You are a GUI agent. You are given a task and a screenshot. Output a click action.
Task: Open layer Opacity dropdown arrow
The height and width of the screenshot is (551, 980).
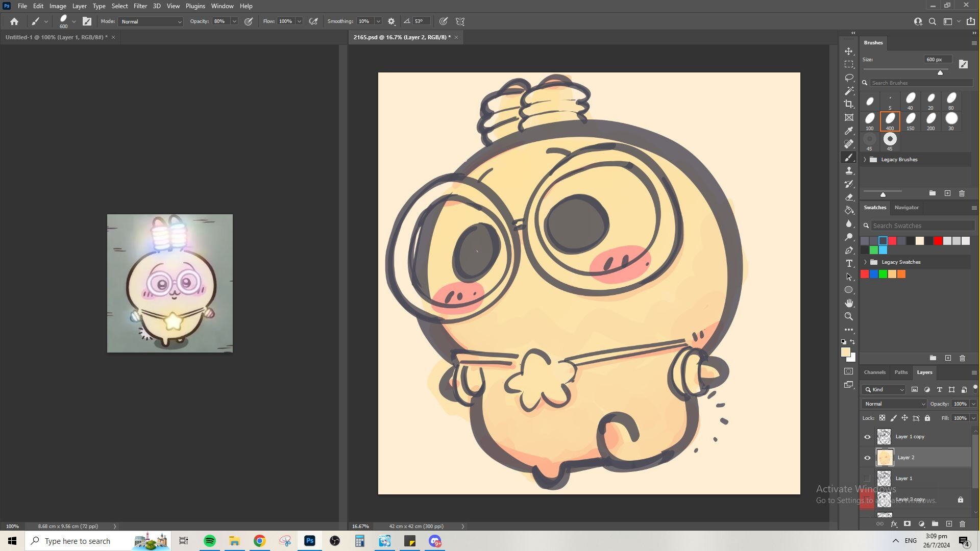(973, 404)
